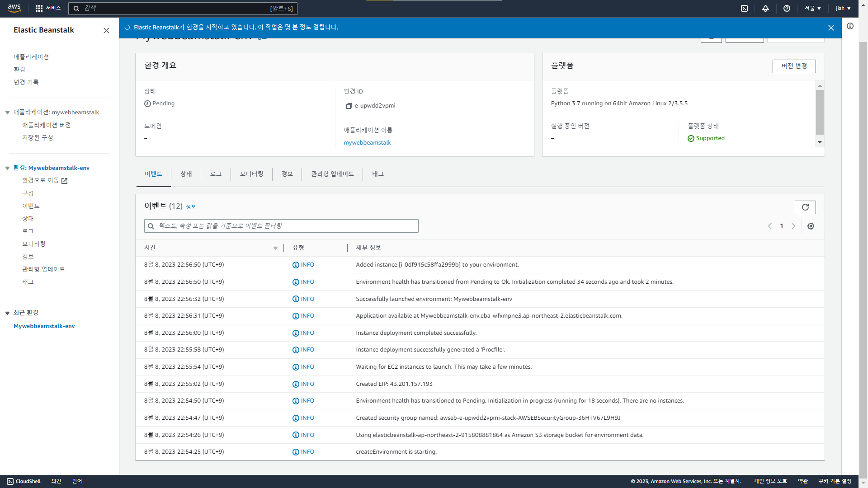The width and height of the screenshot is (868, 488).
Task: Go to next events page arrow
Action: (793, 226)
